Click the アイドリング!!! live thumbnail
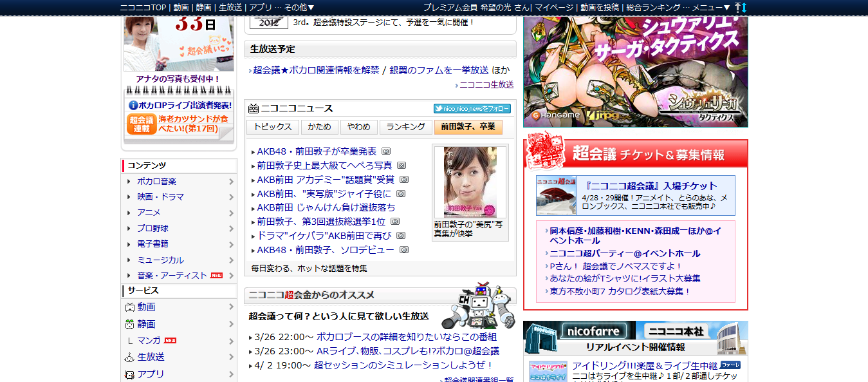The height and width of the screenshot is (382, 868). point(548,371)
